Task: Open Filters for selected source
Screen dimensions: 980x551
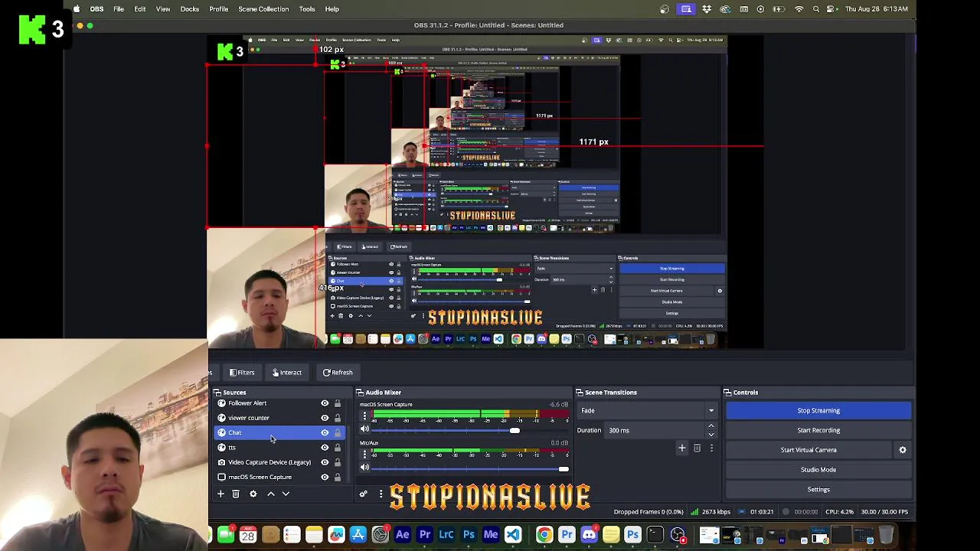Action: (x=242, y=373)
